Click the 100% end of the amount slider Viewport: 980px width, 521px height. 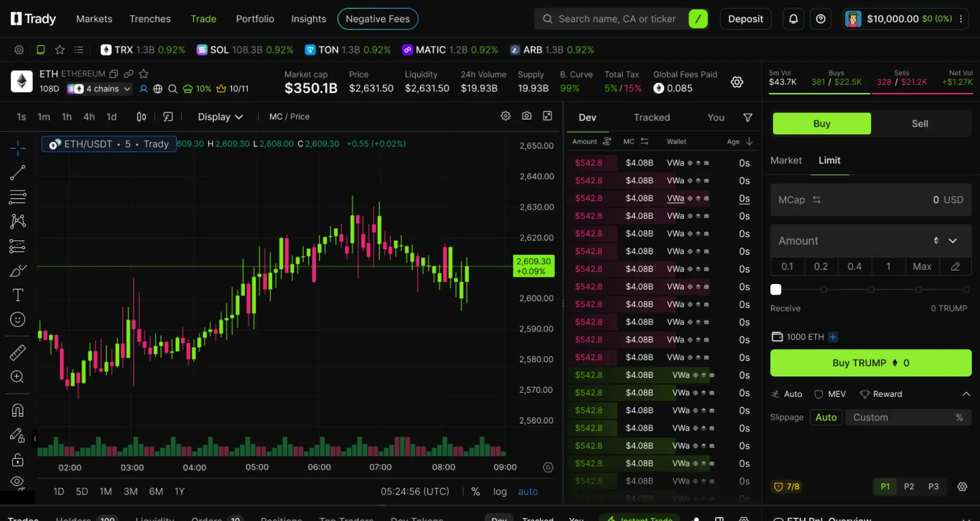(966, 290)
